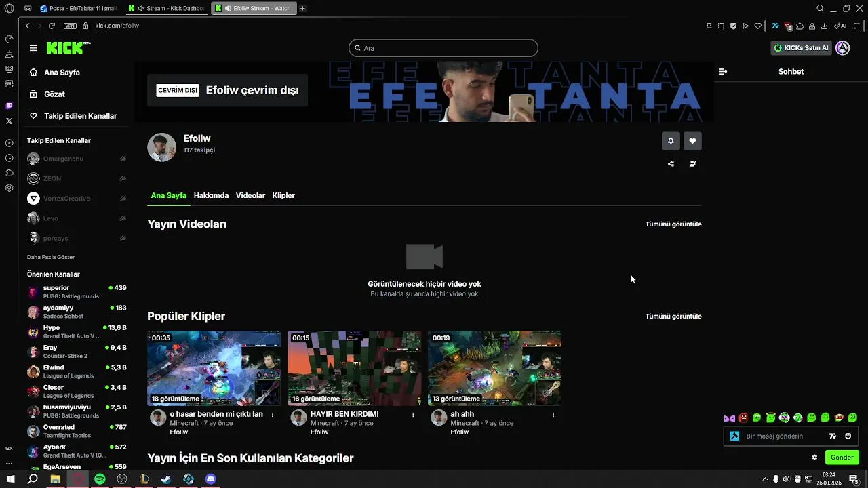Click the KICK logo
Image resolution: width=868 pixels, height=488 pixels.
click(68, 47)
